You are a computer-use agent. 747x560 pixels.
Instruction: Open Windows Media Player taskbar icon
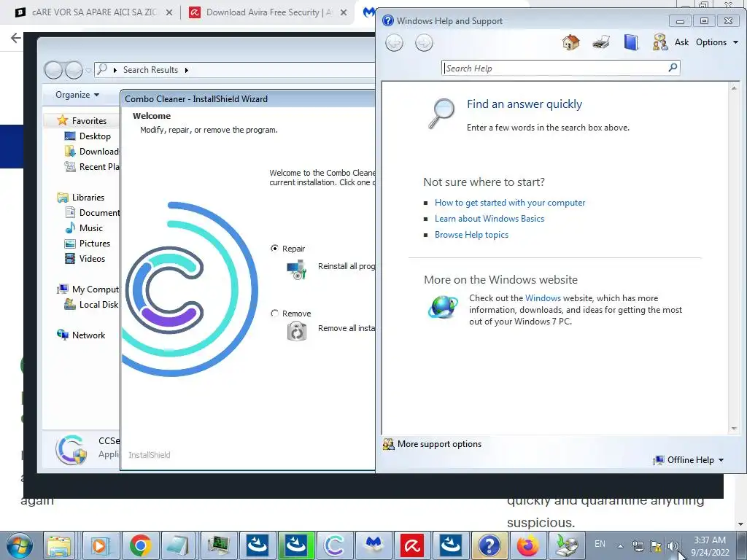pos(101,545)
